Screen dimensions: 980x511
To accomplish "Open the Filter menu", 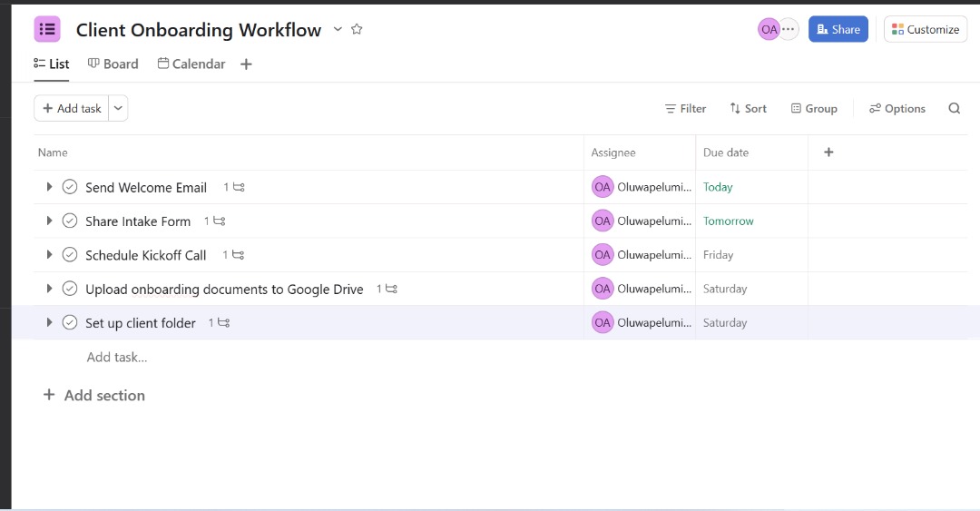I will coord(686,109).
